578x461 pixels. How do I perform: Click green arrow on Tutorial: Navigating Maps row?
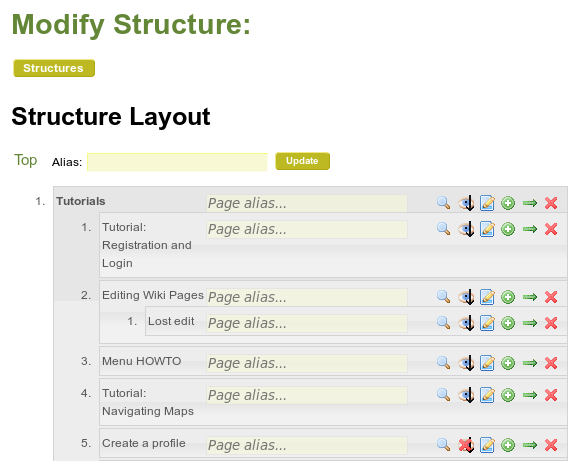[530, 395]
